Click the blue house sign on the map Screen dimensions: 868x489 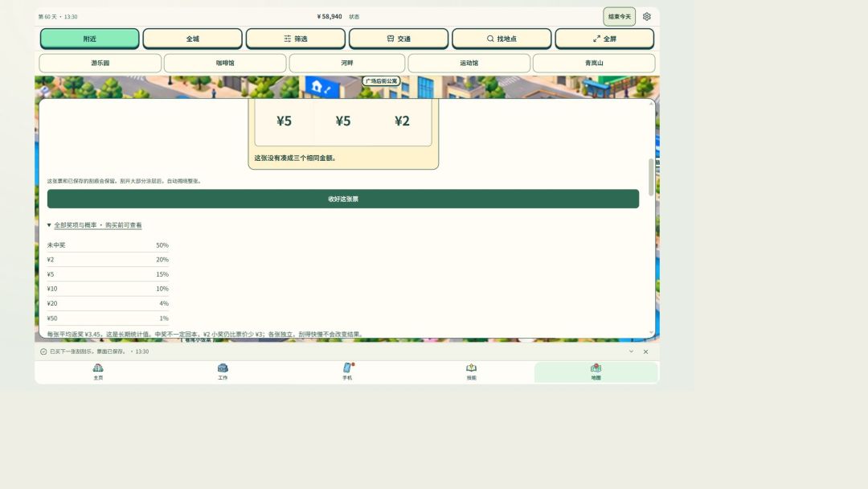(322, 87)
